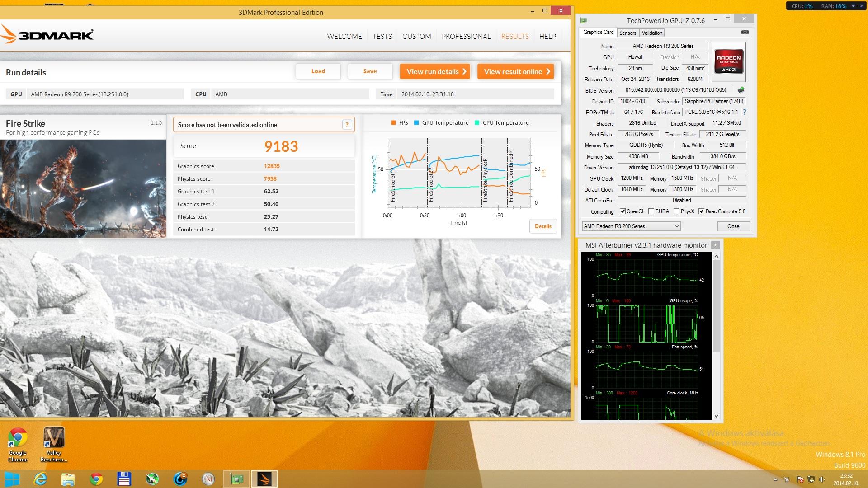Click the Load button in Run details
868x488 pixels.
[318, 71]
